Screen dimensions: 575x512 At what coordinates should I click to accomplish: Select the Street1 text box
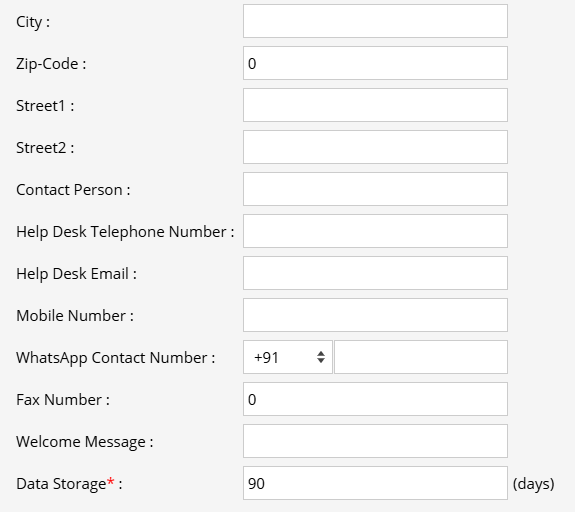(375, 105)
